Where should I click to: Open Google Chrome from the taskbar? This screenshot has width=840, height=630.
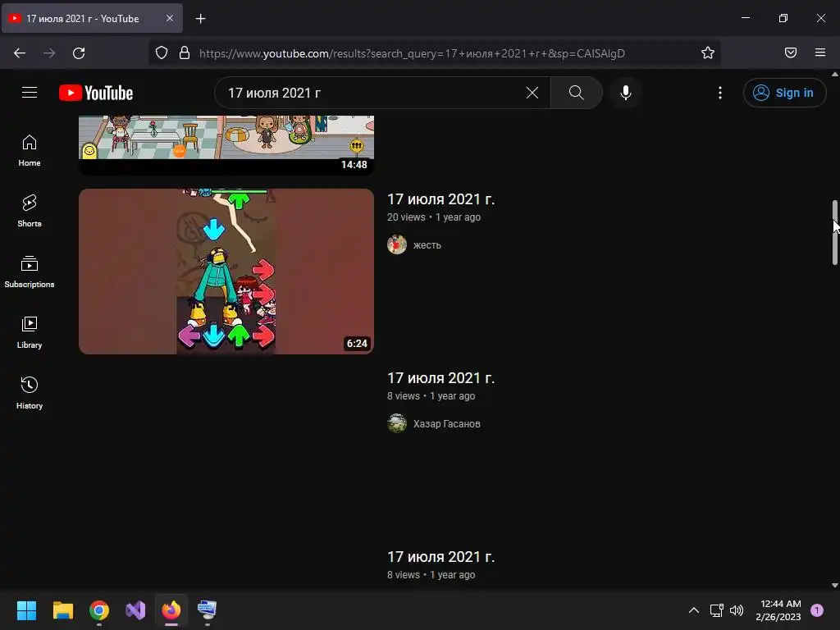pyautogui.click(x=99, y=610)
